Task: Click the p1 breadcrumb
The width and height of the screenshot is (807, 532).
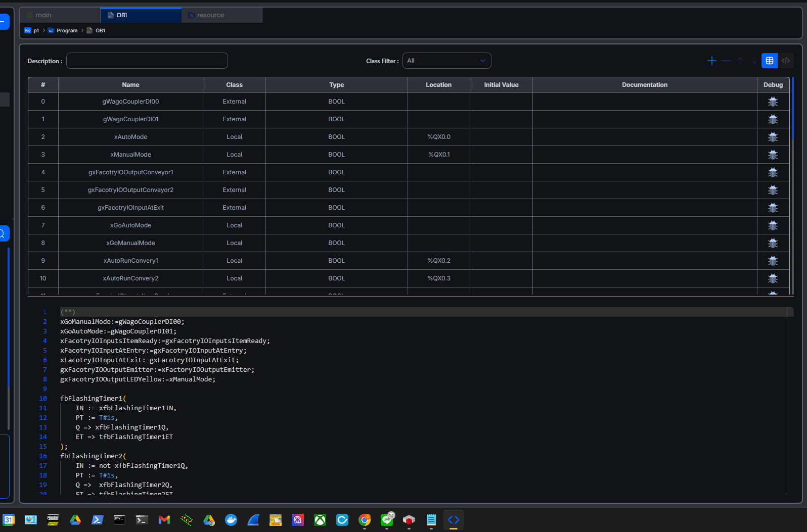Action: pos(32,30)
